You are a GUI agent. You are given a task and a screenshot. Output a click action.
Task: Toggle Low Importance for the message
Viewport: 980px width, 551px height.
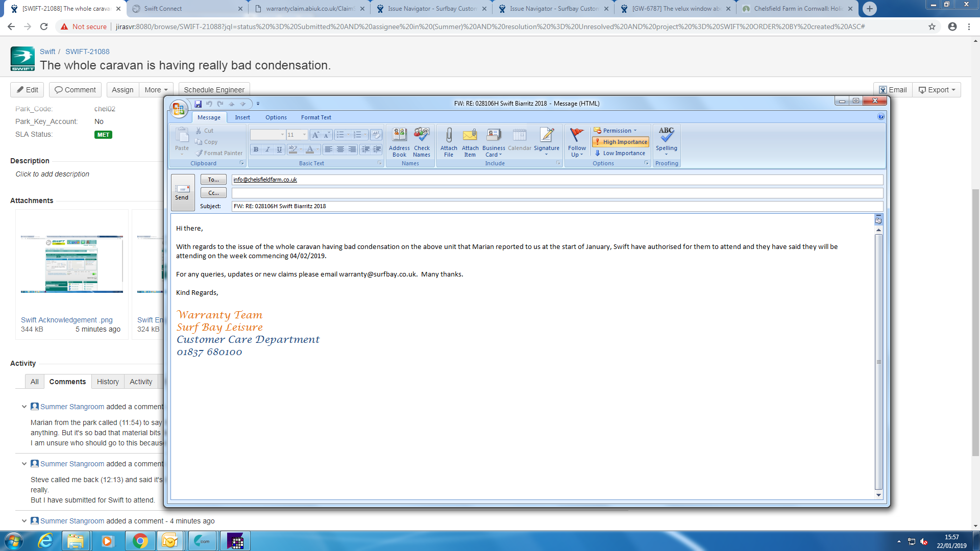(620, 153)
